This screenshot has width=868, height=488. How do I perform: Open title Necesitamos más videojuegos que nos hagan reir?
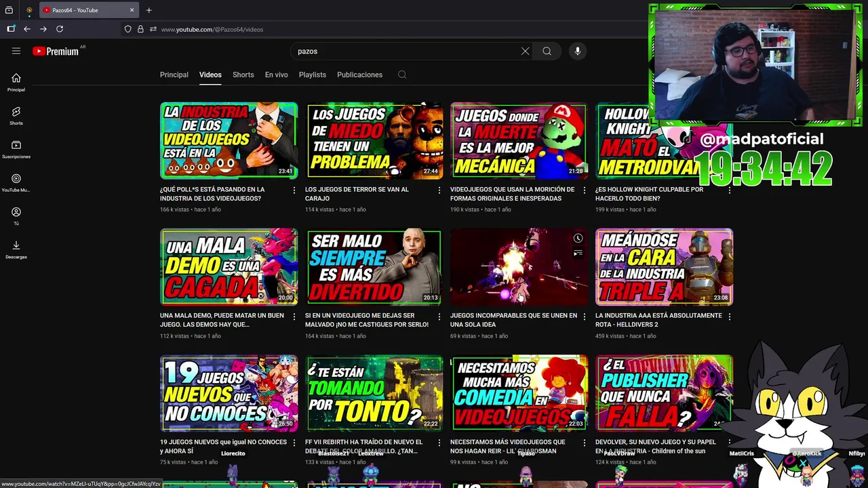pyautogui.click(x=507, y=446)
